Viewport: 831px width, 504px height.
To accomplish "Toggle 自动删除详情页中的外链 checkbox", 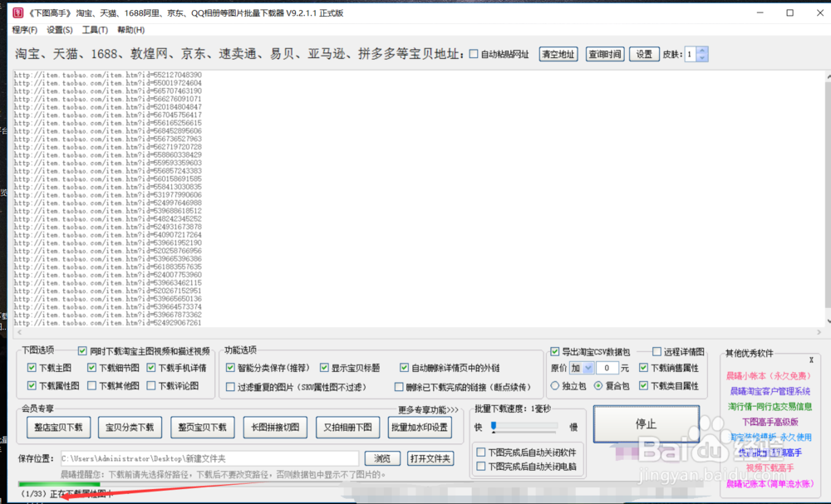I will click(405, 367).
